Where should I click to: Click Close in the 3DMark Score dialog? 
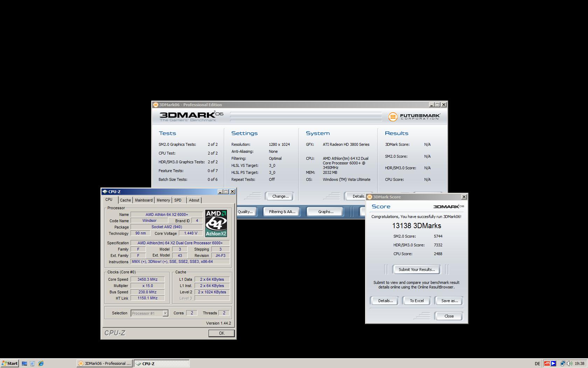tap(449, 316)
